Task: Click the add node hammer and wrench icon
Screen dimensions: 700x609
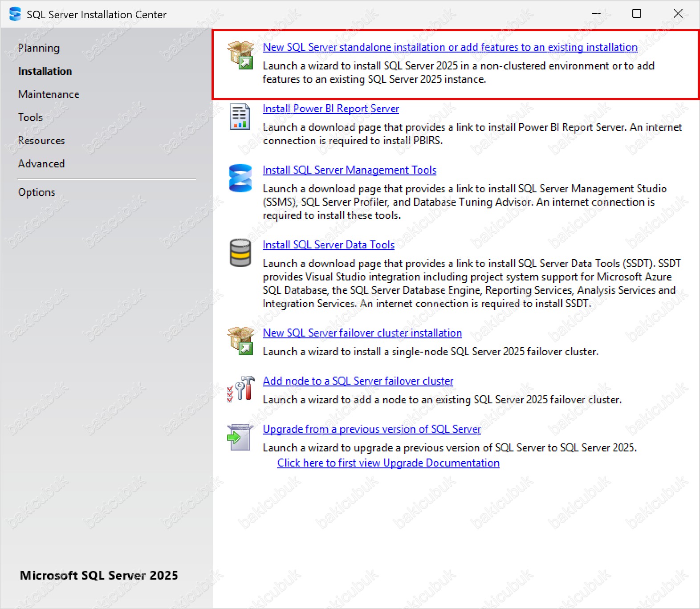Action: (240, 389)
